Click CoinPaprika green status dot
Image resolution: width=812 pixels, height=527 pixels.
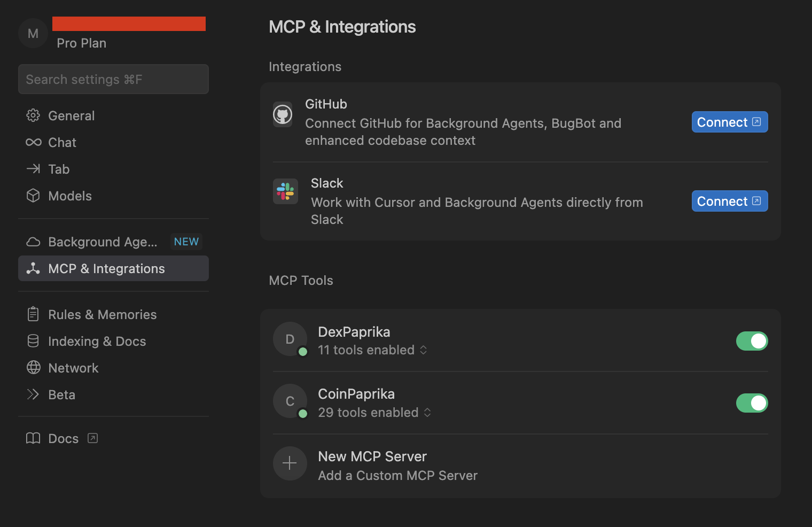click(303, 414)
